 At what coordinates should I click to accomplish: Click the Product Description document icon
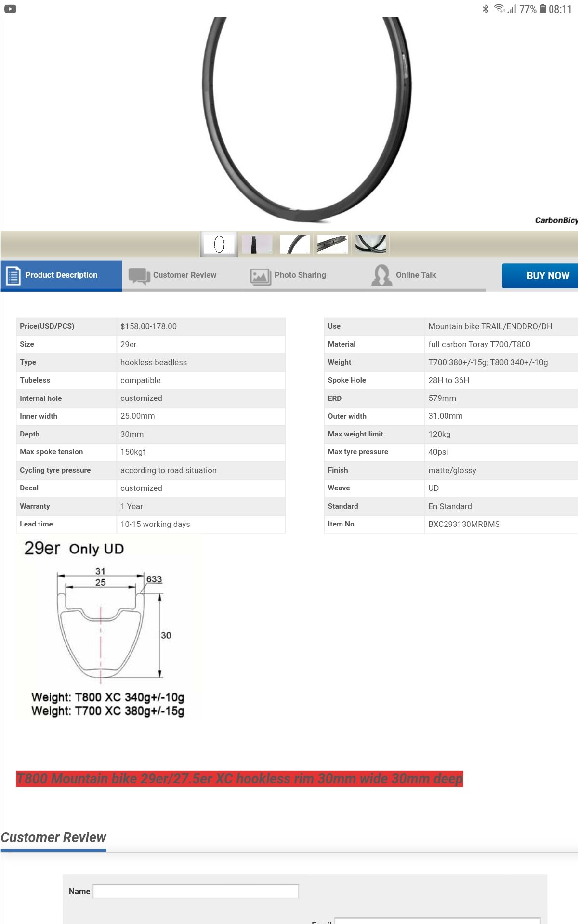point(13,276)
